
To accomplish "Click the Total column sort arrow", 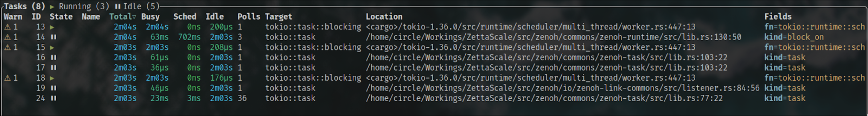I will tap(134, 17).
